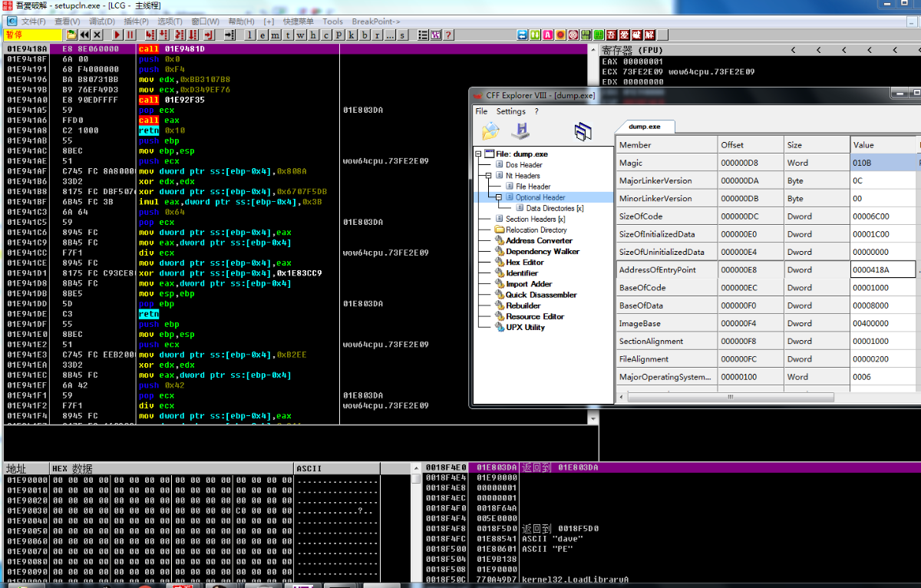Click the debugger open file folder icon
Viewport: 921px width, 588px height.
coord(71,35)
